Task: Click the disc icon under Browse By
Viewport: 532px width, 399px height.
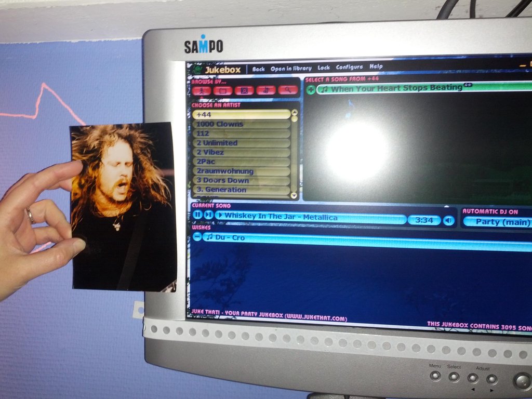Action: (x=244, y=90)
